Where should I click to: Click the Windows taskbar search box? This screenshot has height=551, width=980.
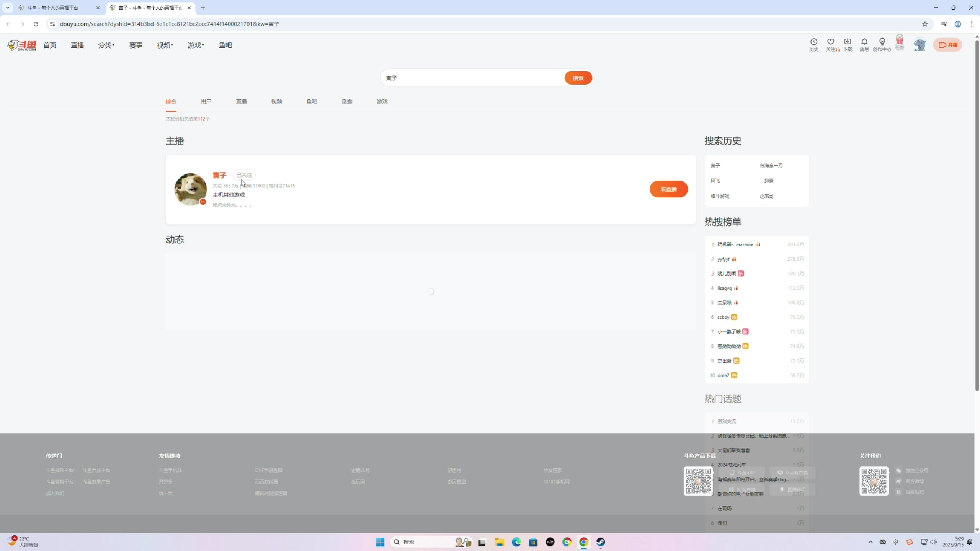431,542
